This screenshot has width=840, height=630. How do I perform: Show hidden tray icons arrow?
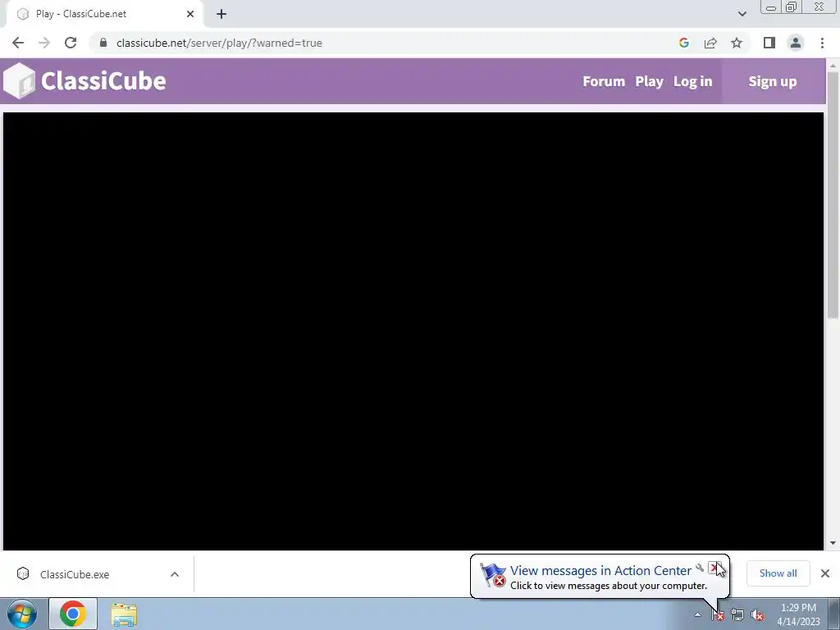tap(697, 614)
